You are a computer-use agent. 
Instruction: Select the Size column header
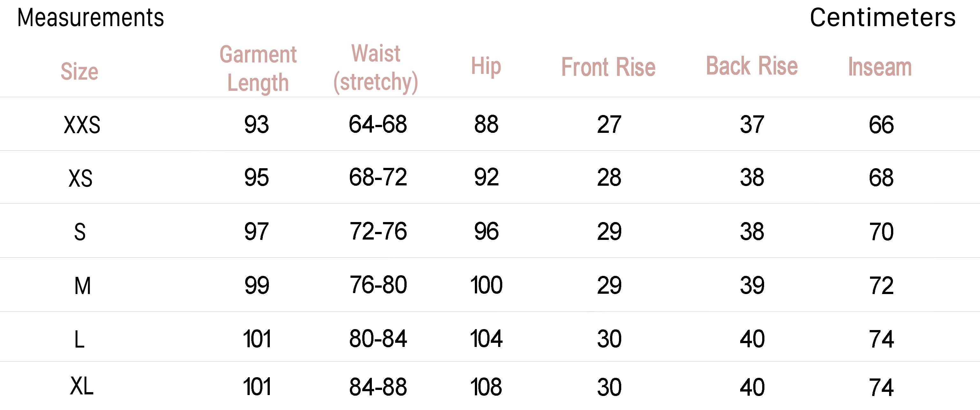(79, 71)
